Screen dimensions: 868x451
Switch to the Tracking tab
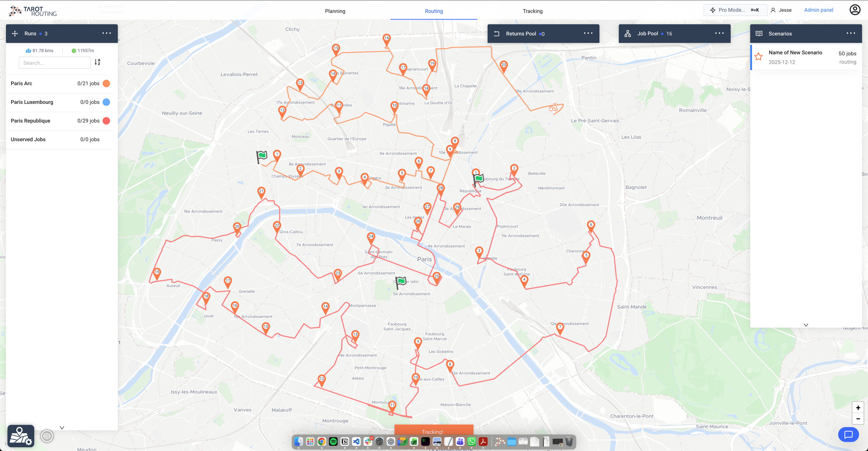(532, 11)
